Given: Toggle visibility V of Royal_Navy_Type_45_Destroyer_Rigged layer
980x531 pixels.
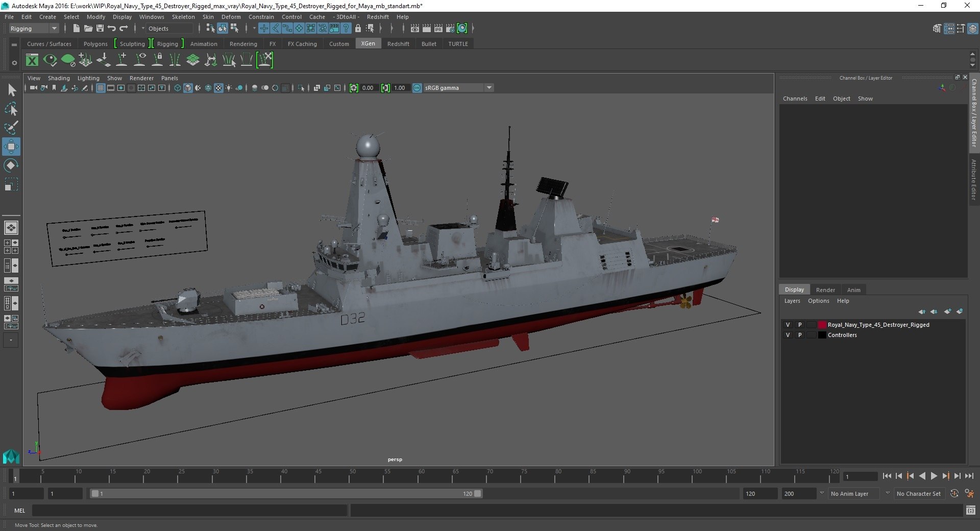Looking at the screenshot, I should click(x=788, y=325).
